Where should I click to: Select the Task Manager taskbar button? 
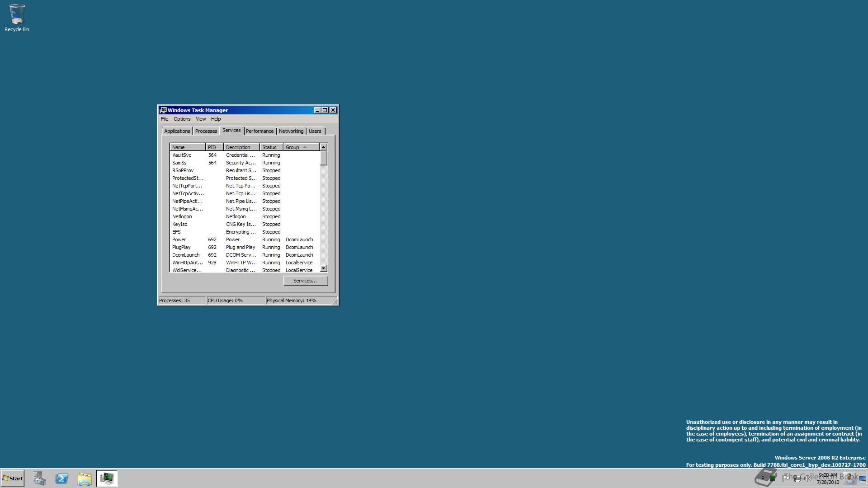107,478
